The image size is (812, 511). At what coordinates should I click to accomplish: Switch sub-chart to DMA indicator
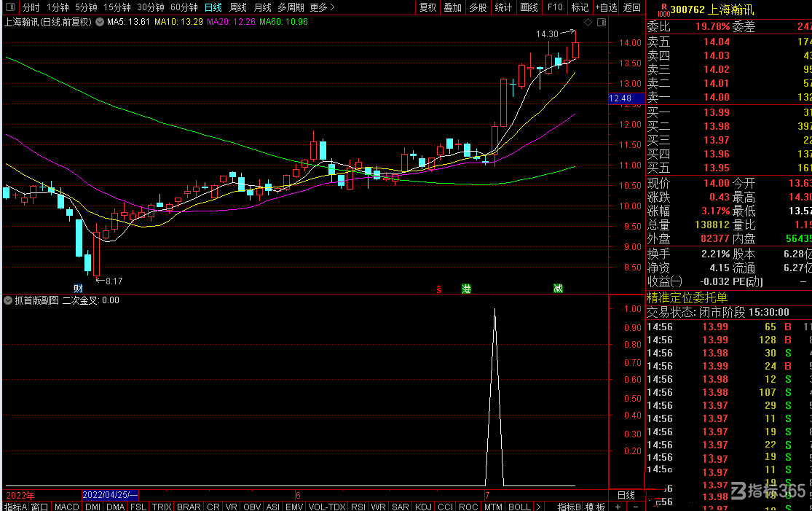116,507
